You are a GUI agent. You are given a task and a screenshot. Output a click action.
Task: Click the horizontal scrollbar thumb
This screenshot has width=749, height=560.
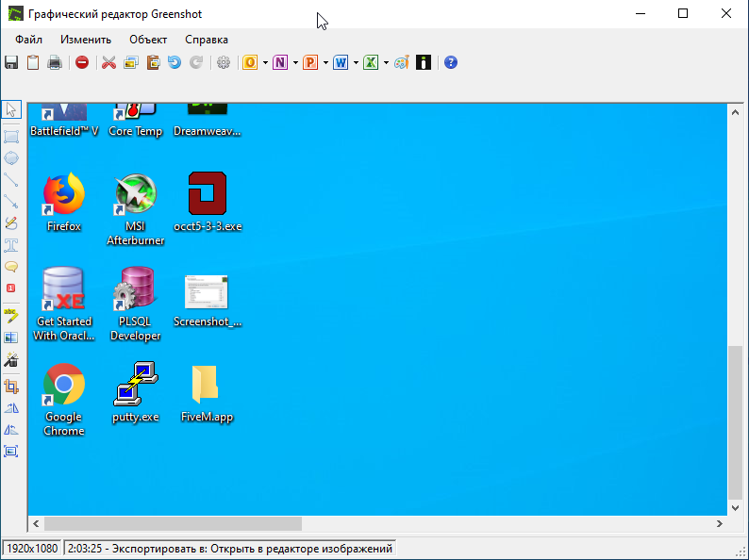tap(173, 524)
